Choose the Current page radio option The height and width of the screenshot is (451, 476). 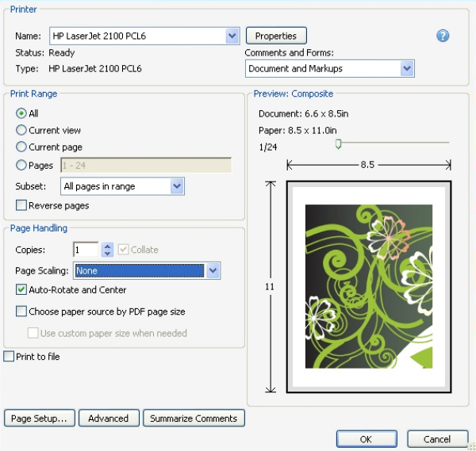click(21, 147)
